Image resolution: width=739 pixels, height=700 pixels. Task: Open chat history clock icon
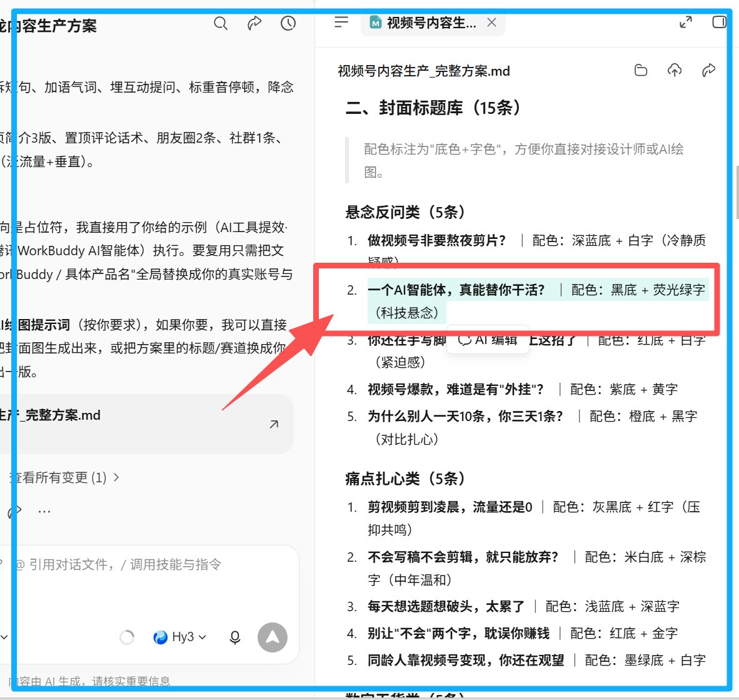288,23
